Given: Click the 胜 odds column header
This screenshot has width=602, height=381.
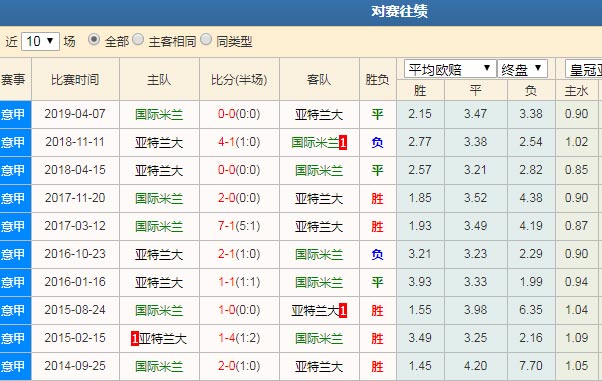Looking at the screenshot, I should [420, 91].
